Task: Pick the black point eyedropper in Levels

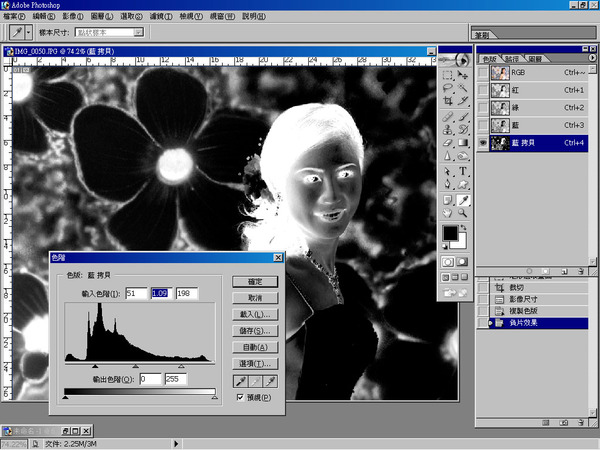Action: [238, 381]
